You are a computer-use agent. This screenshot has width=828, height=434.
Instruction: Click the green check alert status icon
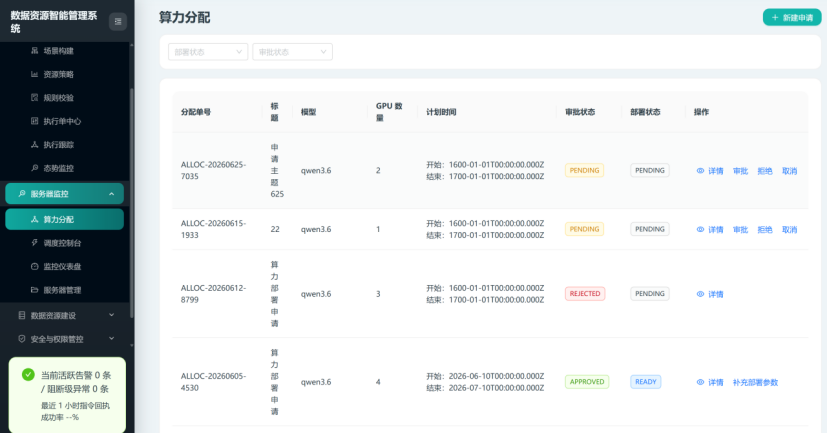click(x=29, y=375)
